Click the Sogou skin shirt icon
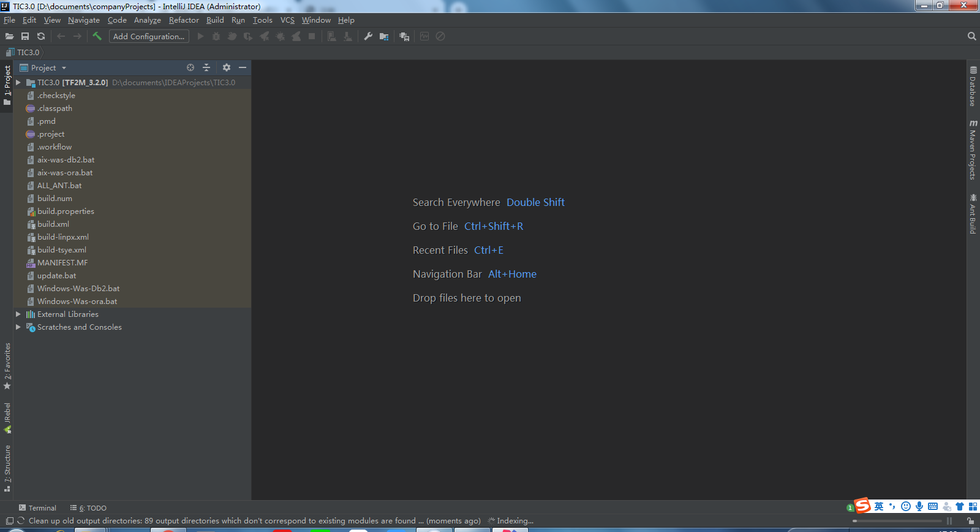Viewport: 980px width, 532px height. pos(960,506)
